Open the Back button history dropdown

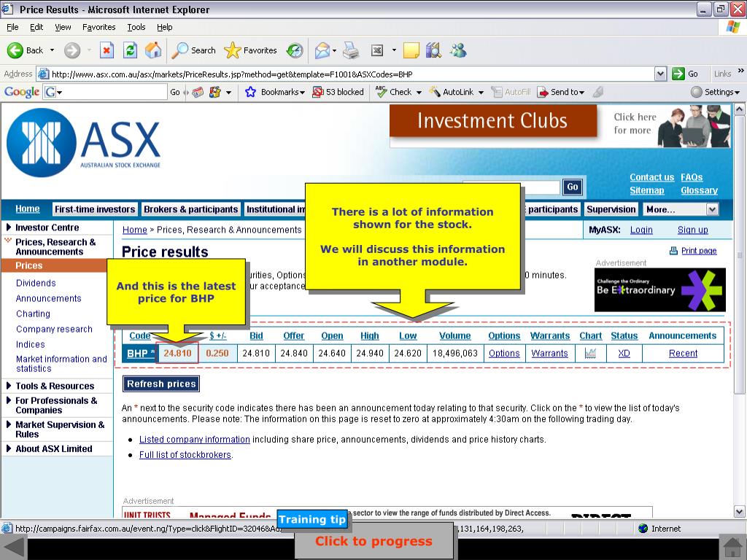pyautogui.click(x=52, y=50)
